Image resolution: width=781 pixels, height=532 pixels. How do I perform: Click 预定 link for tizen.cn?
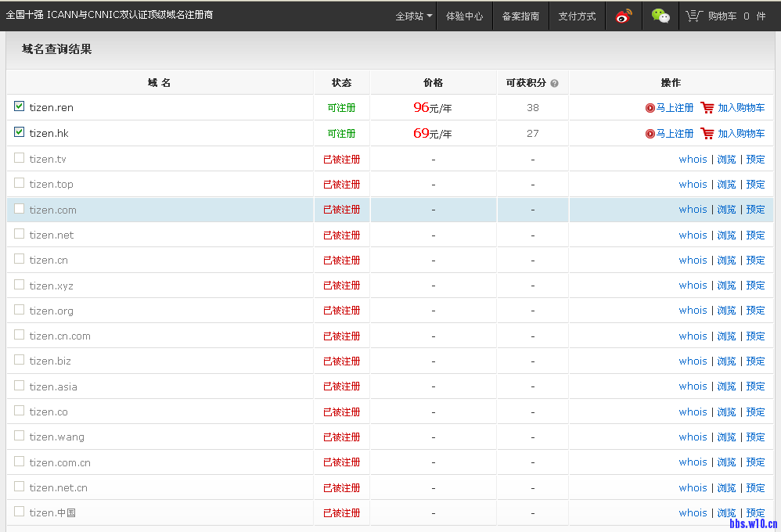pos(755,261)
